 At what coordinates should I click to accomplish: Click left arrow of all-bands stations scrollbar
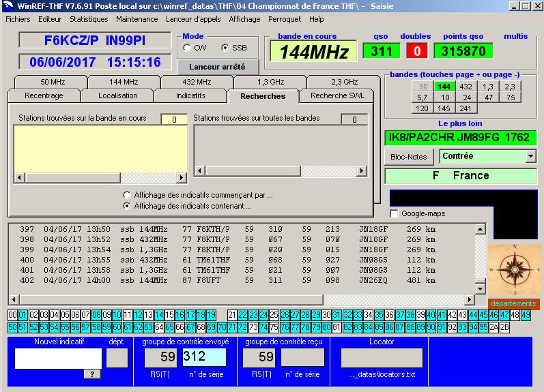(199, 171)
